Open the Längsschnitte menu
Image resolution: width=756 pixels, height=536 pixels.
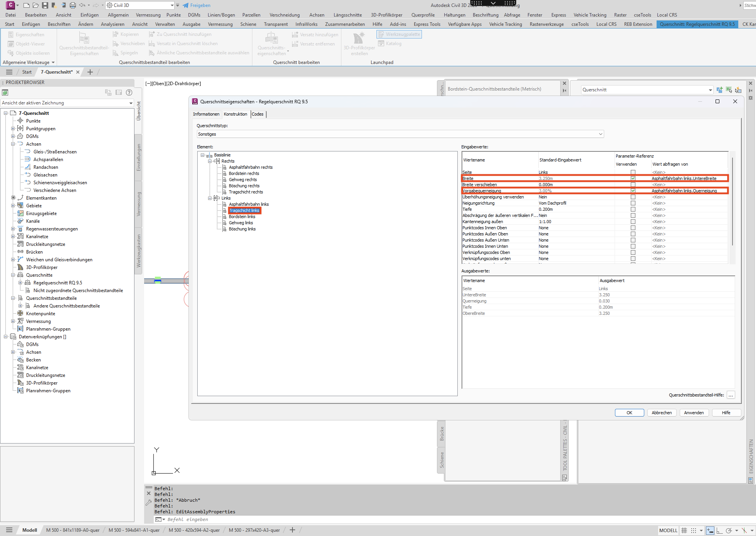tap(348, 15)
